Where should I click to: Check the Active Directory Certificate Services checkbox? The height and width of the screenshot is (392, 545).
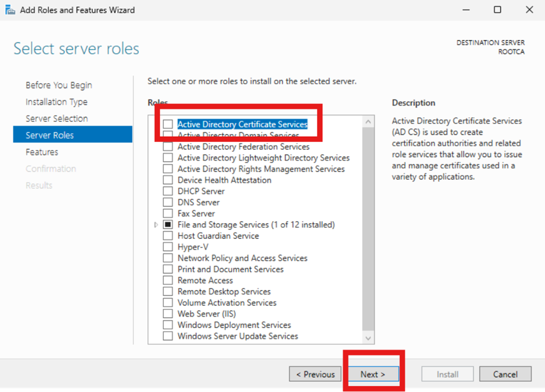tap(168, 125)
